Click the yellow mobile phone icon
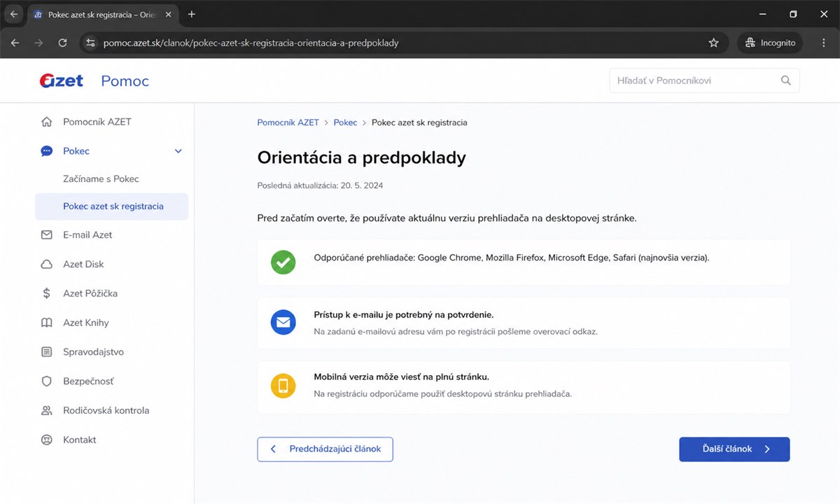 coord(283,386)
